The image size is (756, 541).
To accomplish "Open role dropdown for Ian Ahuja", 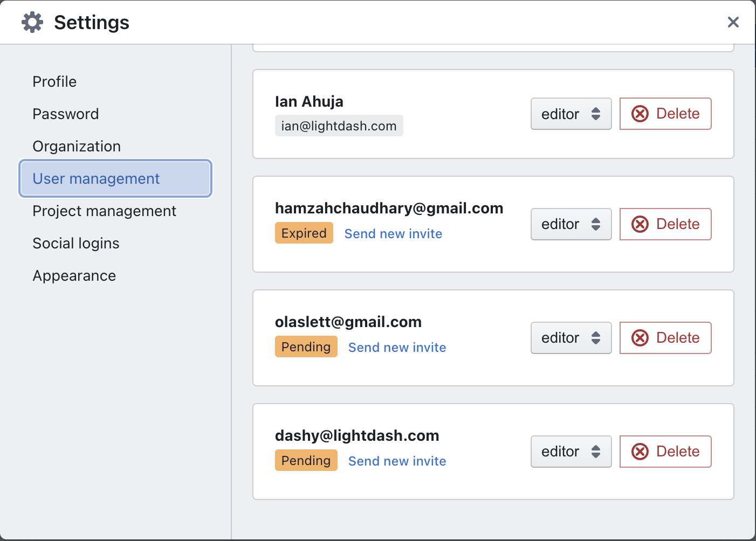I will pos(571,114).
